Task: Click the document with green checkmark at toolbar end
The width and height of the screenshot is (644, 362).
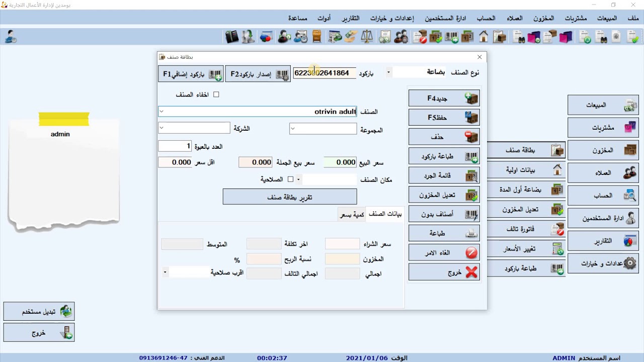Action: pos(632,37)
